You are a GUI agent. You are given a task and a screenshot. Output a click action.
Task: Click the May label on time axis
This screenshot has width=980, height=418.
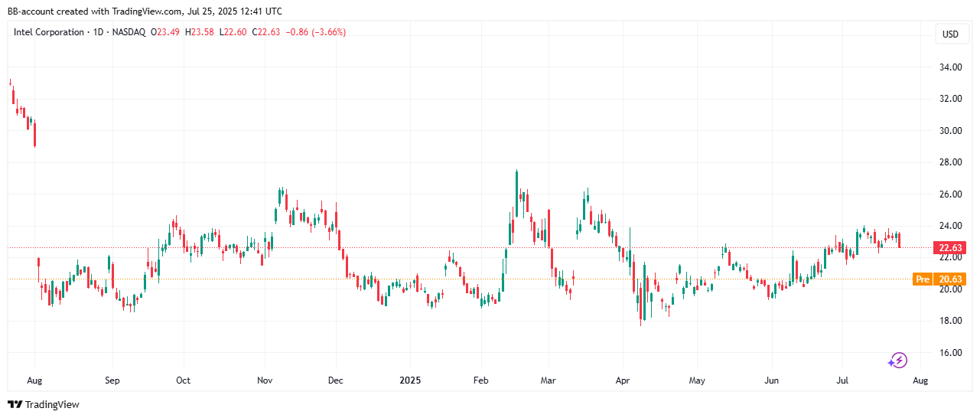point(696,380)
